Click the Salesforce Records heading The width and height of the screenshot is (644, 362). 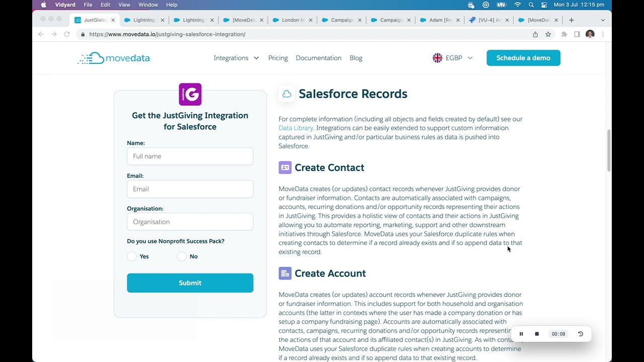(x=353, y=94)
